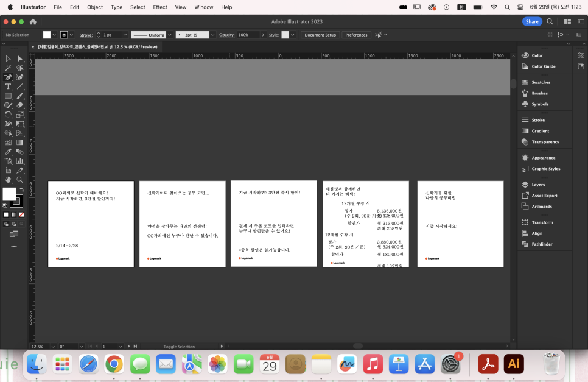Open the Stroke panel link in control bar
The width and height of the screenshot is (588, 382).
click(86, 35)
